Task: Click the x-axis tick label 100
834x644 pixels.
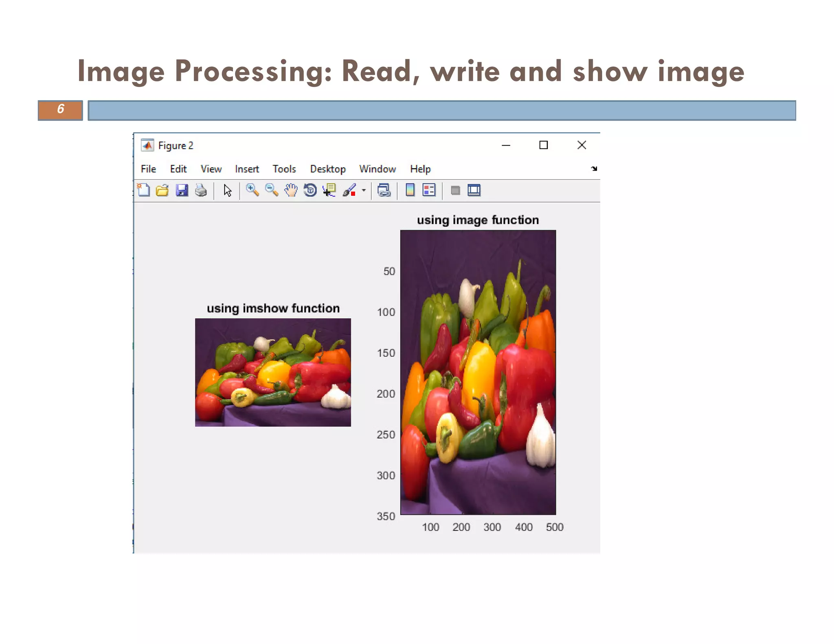Action: [430, 527]
